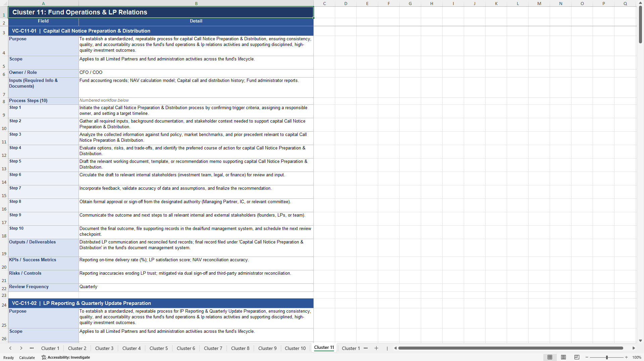Select column A header
Screen dimensions: 644x361
(43, 3)
